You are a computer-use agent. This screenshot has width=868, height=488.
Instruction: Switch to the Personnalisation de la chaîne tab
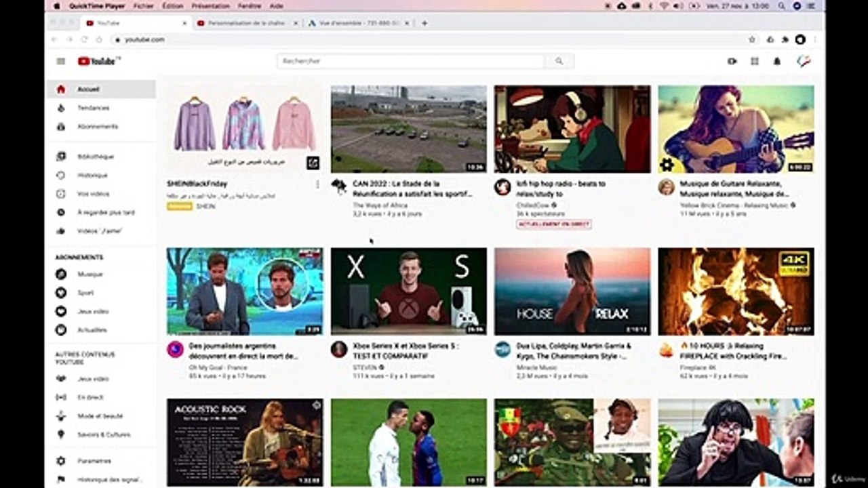point(248,23)
